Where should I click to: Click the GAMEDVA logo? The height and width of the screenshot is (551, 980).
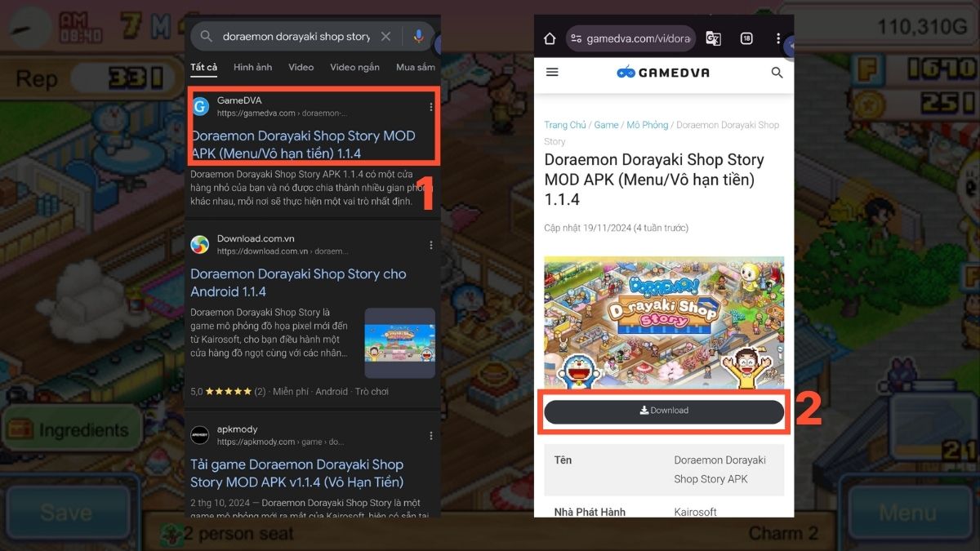pos(663,72)
